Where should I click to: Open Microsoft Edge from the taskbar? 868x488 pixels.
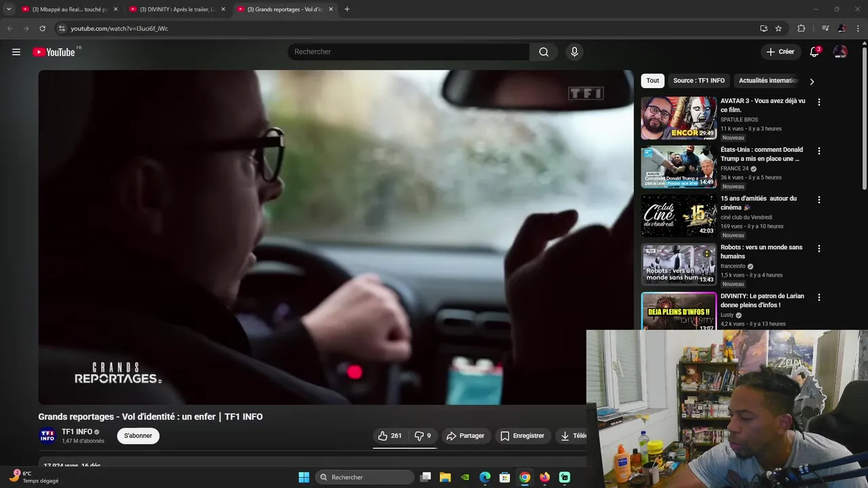[485, 477]
